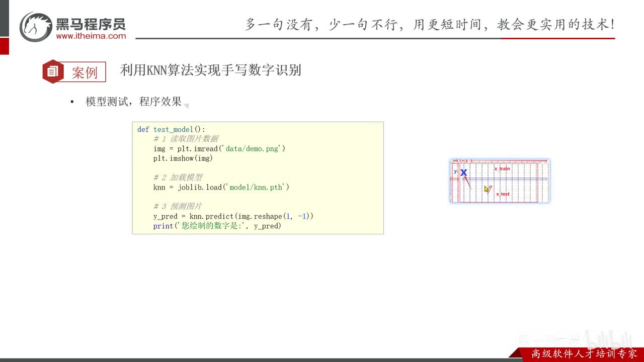Click the 案例 label box
This screenshot has height=362, width=644.
(85, 72)
